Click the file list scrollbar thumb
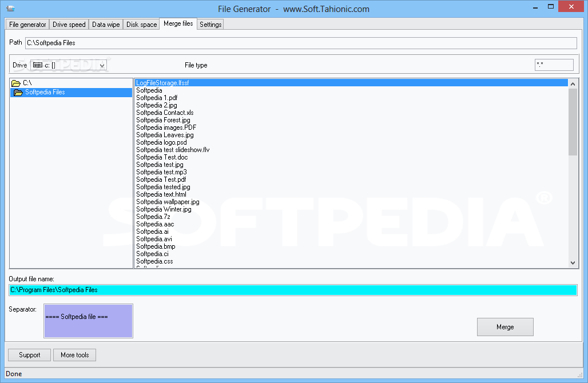The width and height of the screenshot is (588, 383). pyautogui.click(x=573, y=122)
